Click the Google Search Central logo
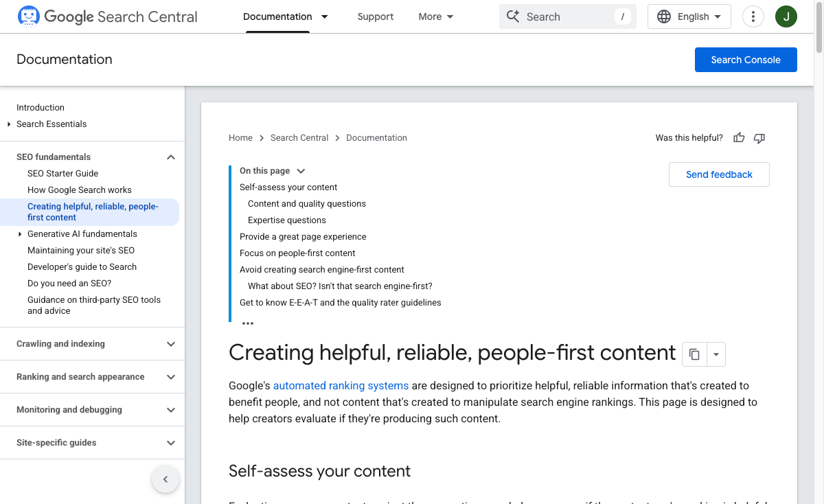Screen dimensions: 824x504 tap(107, 16)
